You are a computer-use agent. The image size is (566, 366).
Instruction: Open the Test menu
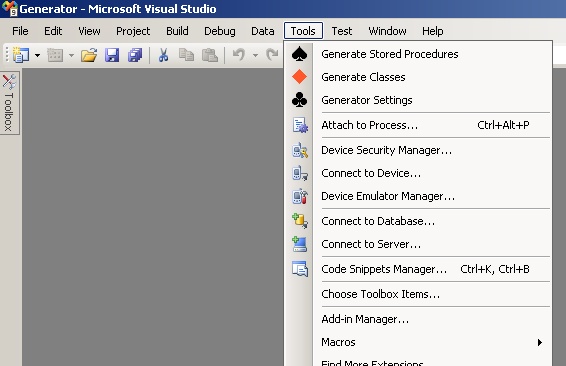(x=342, y=31)
